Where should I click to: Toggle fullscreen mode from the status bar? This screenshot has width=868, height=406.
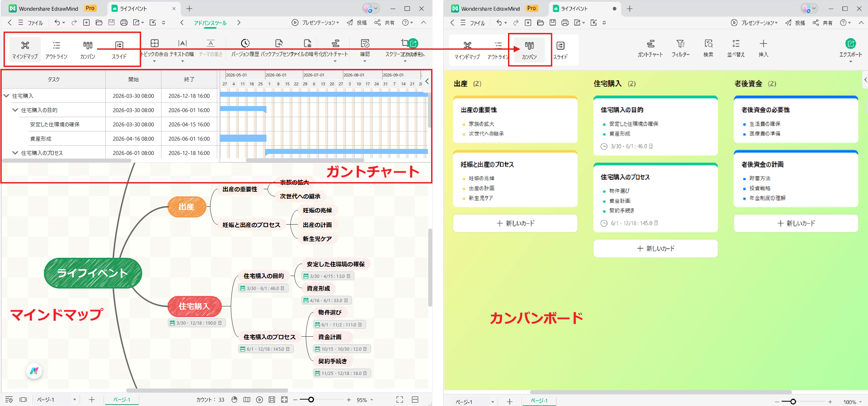[400, 400]
